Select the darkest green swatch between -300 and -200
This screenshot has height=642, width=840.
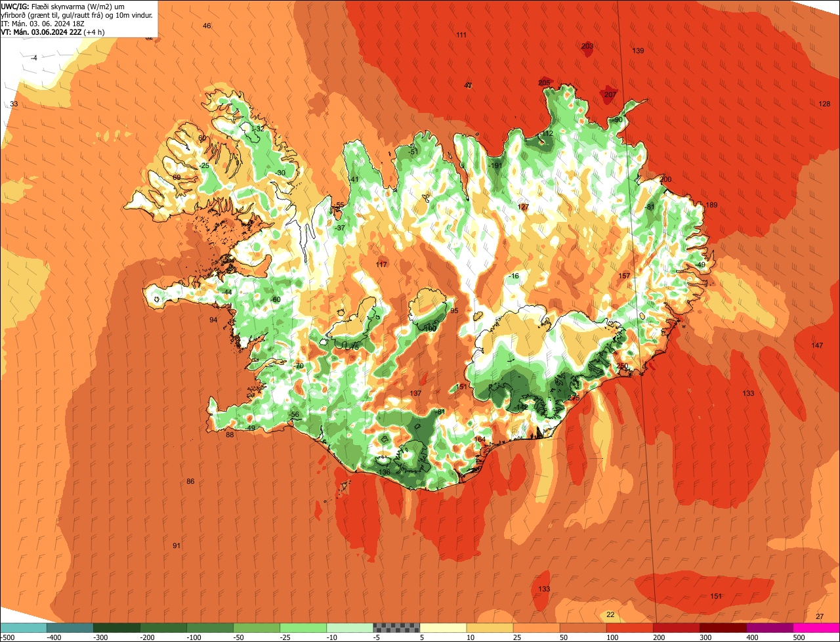(116, 628)
